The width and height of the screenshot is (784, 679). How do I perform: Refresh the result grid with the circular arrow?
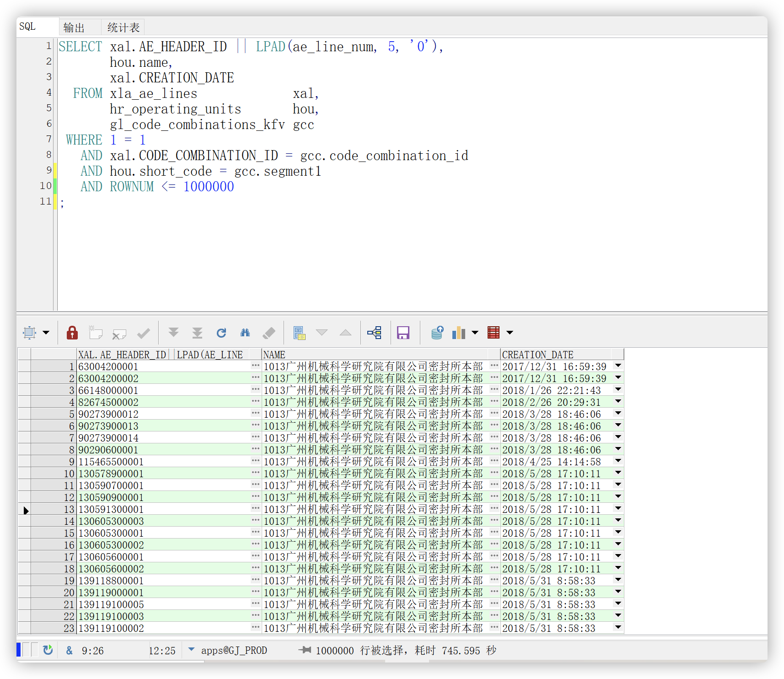coord(221,333)
